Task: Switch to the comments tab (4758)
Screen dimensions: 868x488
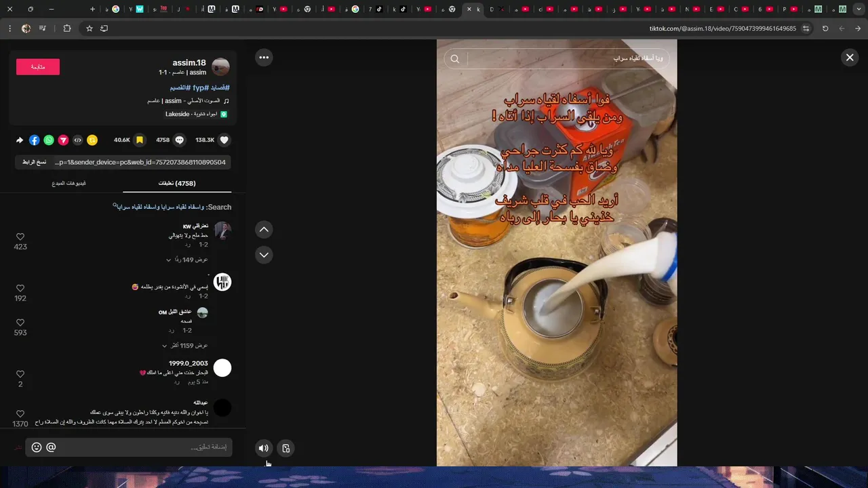Action: pos(177,183)
